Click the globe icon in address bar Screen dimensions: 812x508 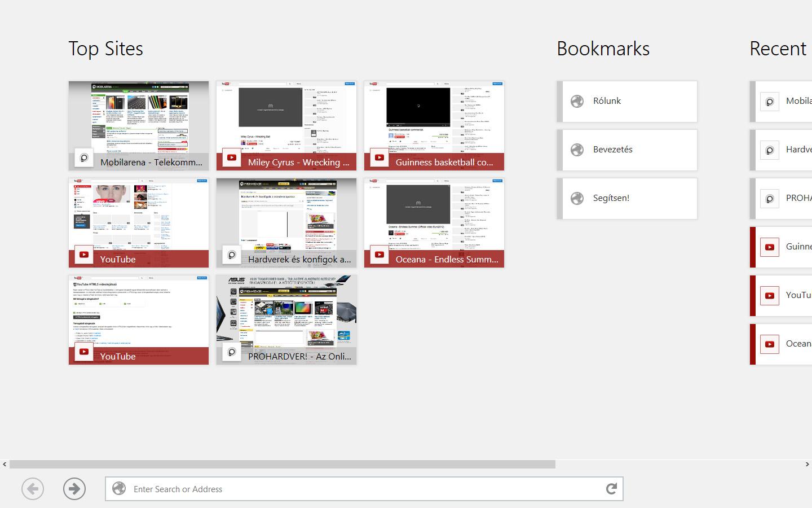click(119, 489)
